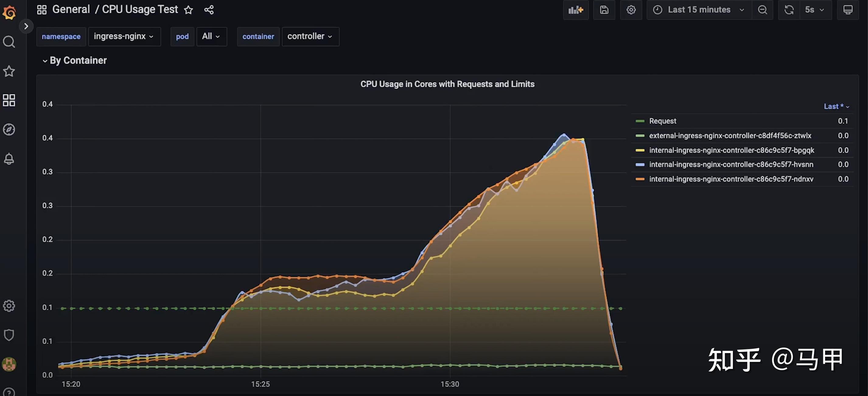Open dashboard settings gear in top bar

click(x=631, y=10)
